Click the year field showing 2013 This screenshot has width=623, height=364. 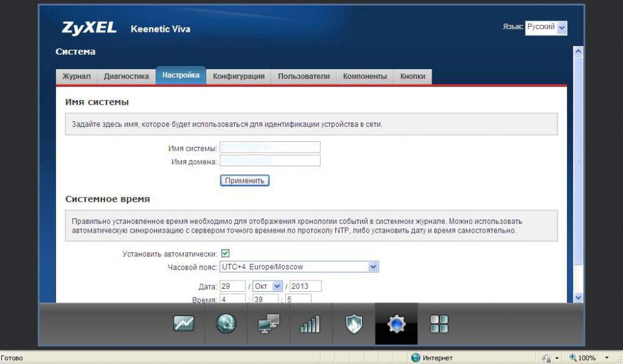(x=305, y=286)
